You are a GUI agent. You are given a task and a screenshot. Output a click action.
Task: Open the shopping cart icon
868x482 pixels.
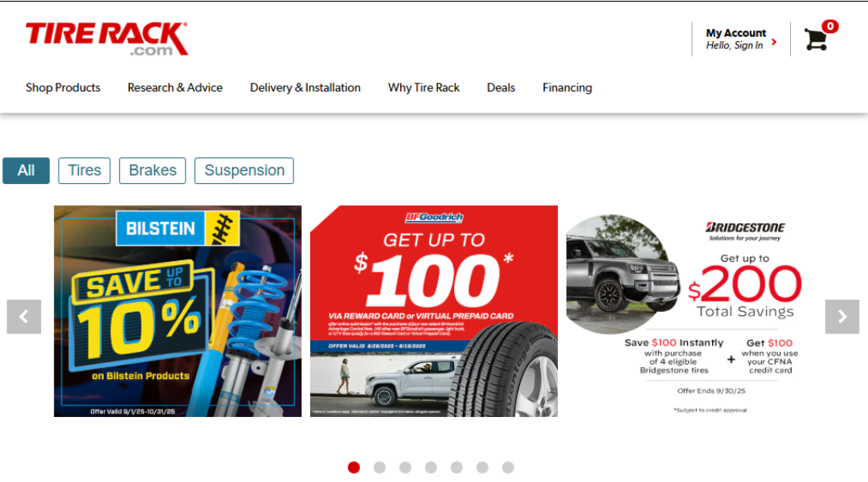click(816, 39)
